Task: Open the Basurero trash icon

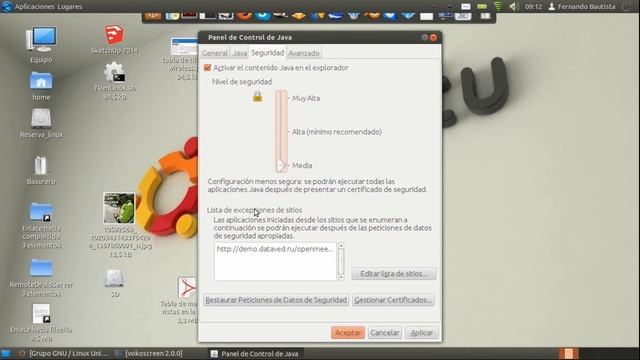Action: pyautogui.click(x=41, y=165)
